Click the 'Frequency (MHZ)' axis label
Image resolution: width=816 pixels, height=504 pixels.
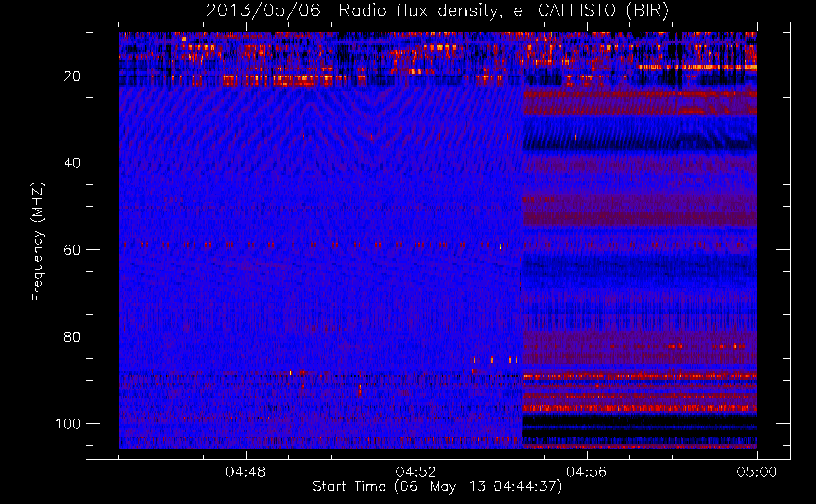pos(38,241)
